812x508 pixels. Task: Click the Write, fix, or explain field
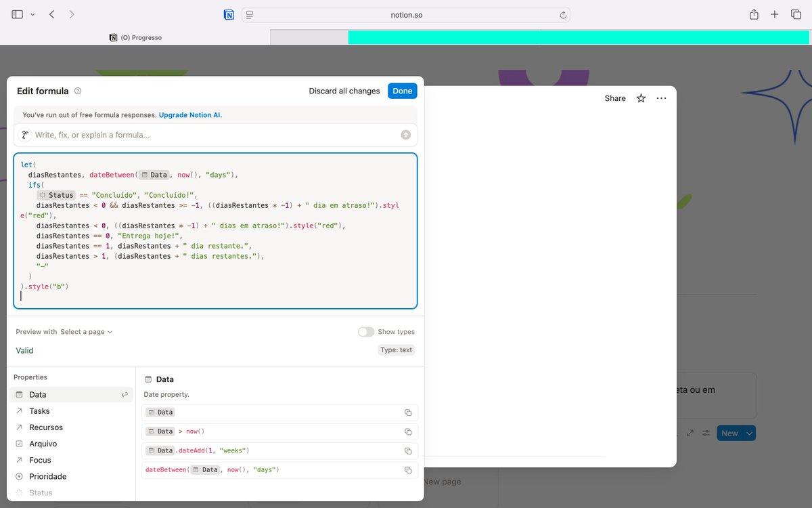coord(215,135)
